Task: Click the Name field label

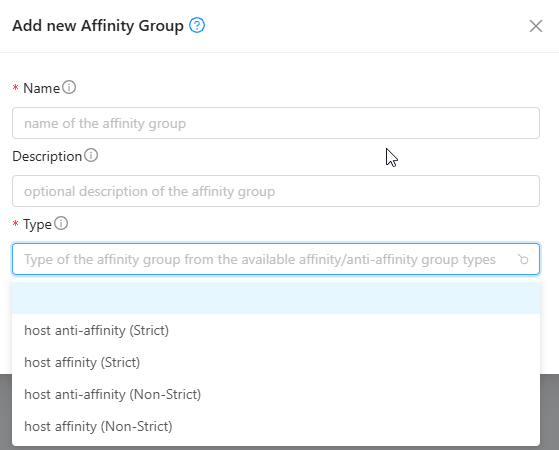Action: [41, 88]
